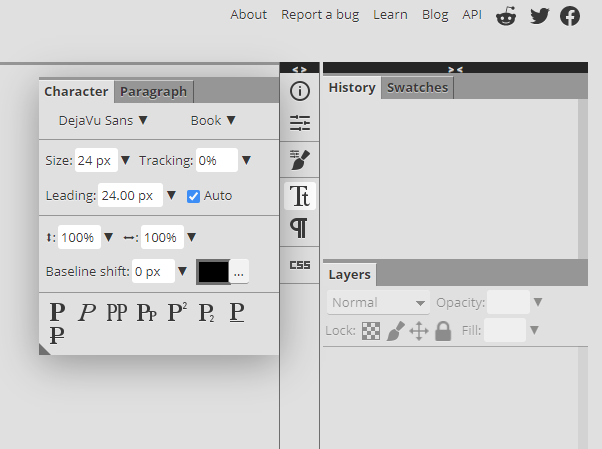Open the Report a bug link

320,15
